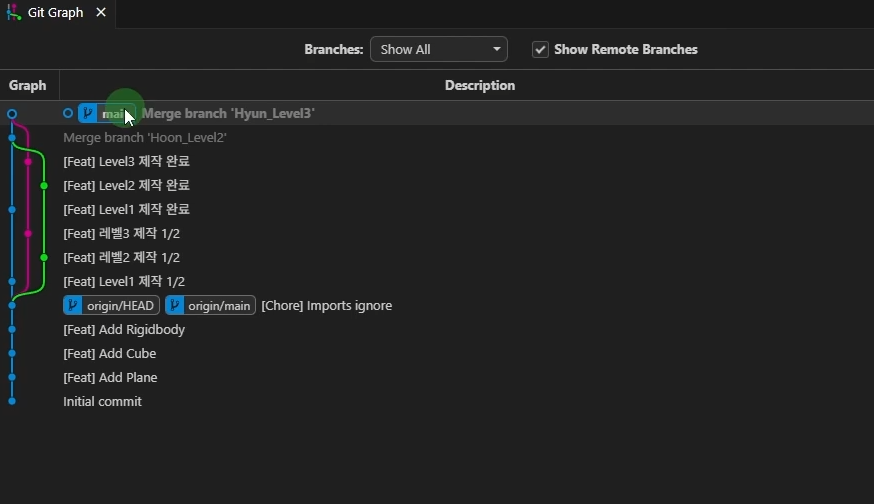Click the Description column header
Image resolution: width=874 pixels, height=504 pixels.
pyautogui.click(x=479, y=85)
